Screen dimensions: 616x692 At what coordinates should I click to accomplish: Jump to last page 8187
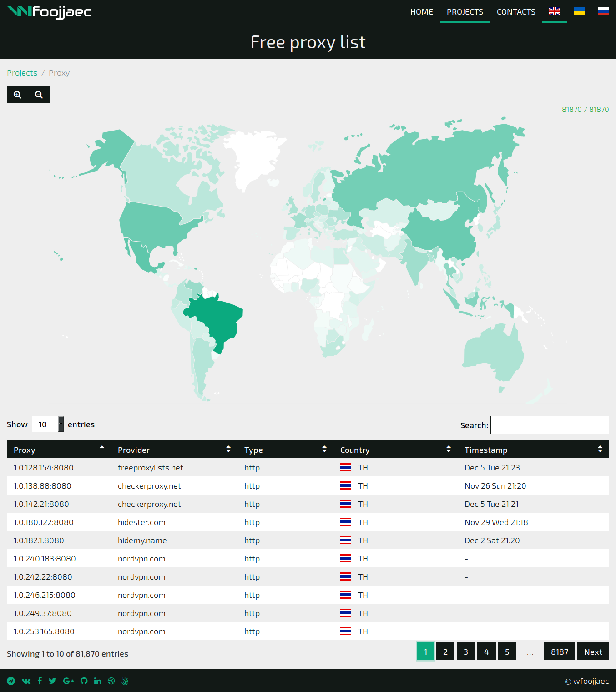pyautogui.click(x=560, y=652)
